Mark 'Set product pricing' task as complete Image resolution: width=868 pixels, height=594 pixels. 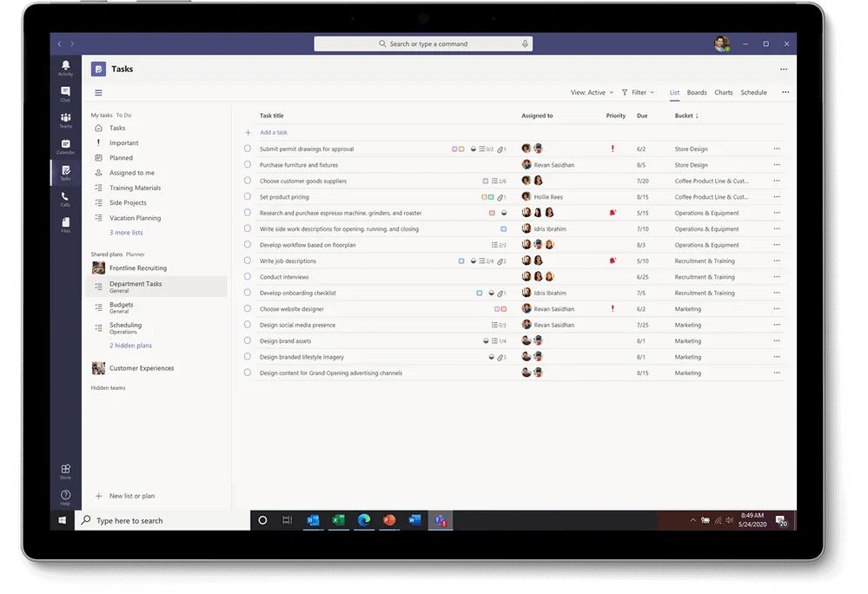point(247,196)
